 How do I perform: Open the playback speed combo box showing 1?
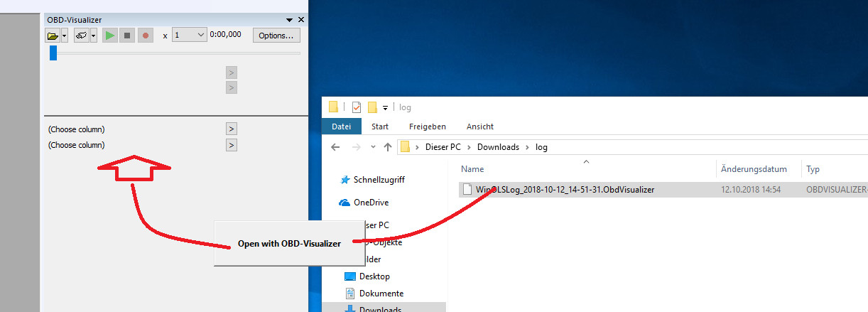pyautogui.click(x=189, y=35)
